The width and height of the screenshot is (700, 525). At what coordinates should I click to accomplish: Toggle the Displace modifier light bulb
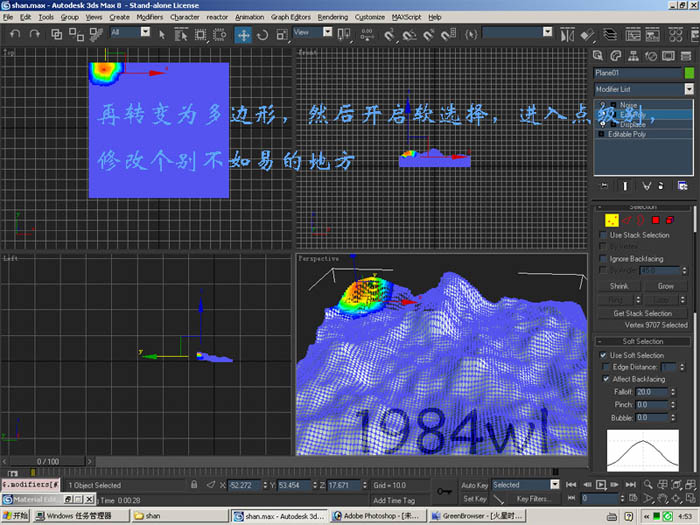(x=602, y=124)
